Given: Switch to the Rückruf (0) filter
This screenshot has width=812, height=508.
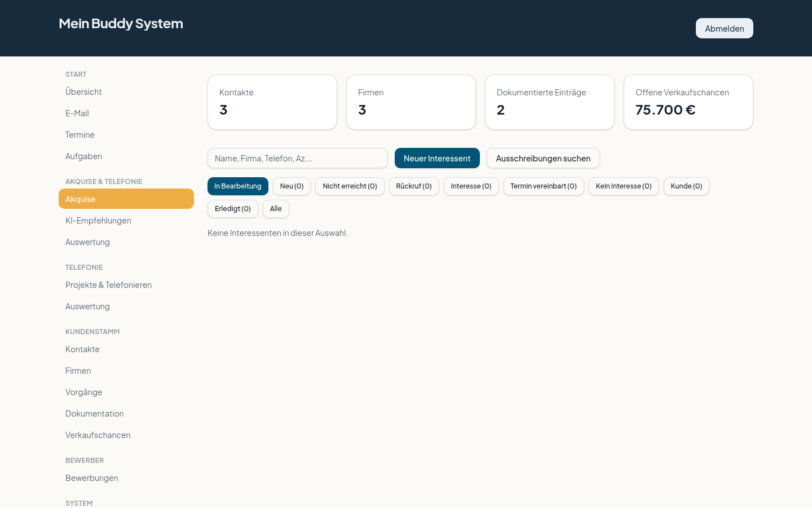Looking at the screenshot, I should 414,186.
